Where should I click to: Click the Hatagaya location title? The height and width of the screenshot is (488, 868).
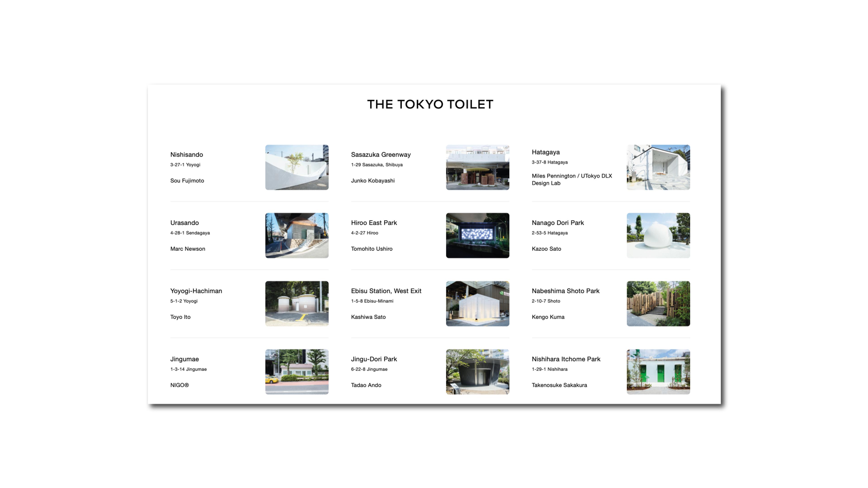coord(545,152)
